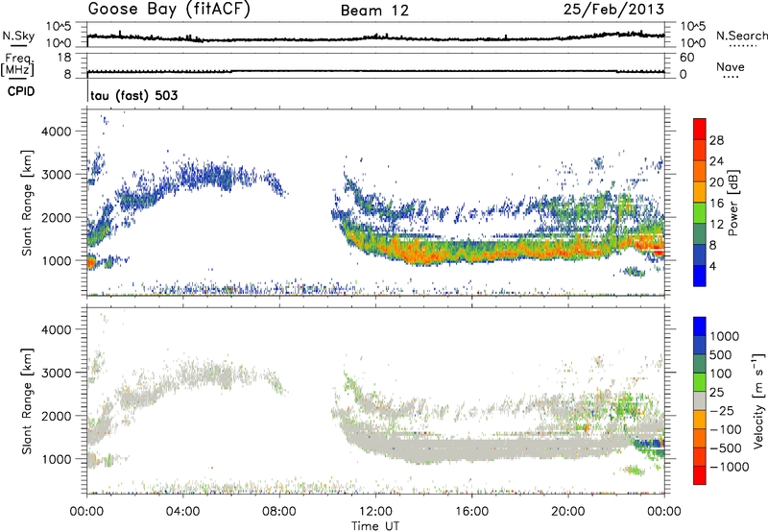Click the Slant Range [km] label of velocity panel

click(x=27, y=400)
